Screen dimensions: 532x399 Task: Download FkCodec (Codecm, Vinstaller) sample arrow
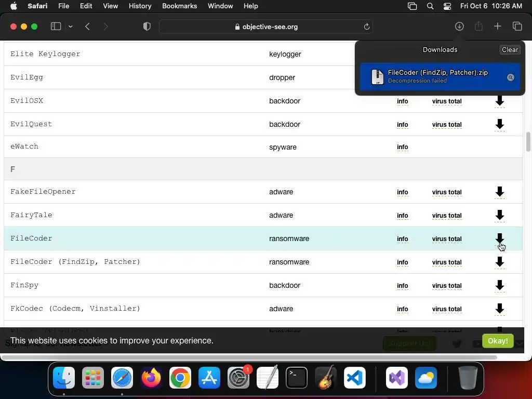coord(499,309)
